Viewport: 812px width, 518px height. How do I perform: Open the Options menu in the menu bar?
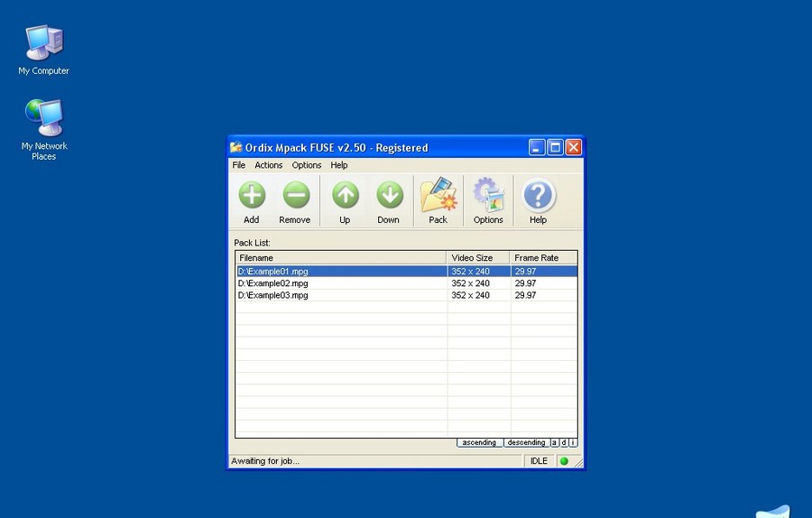(x=307, y=165)
